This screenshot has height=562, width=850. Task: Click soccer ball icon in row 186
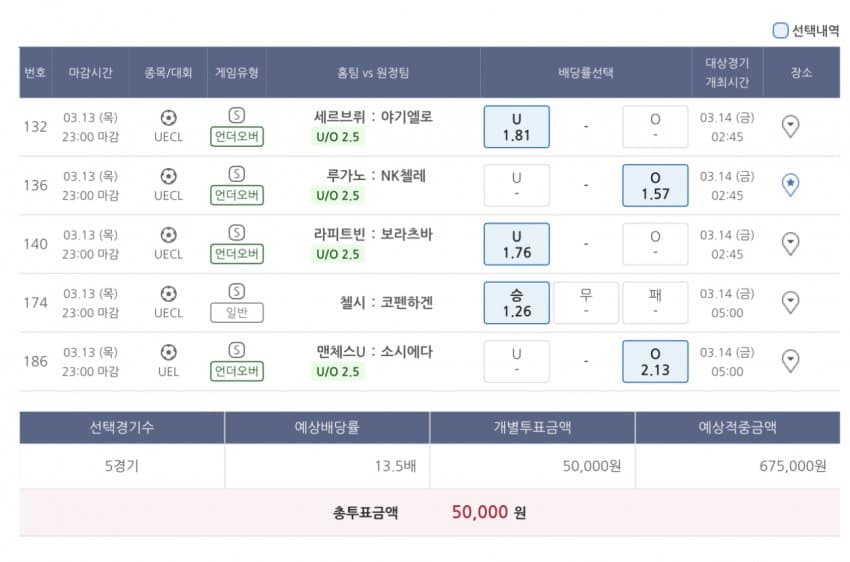coord(169,352)
